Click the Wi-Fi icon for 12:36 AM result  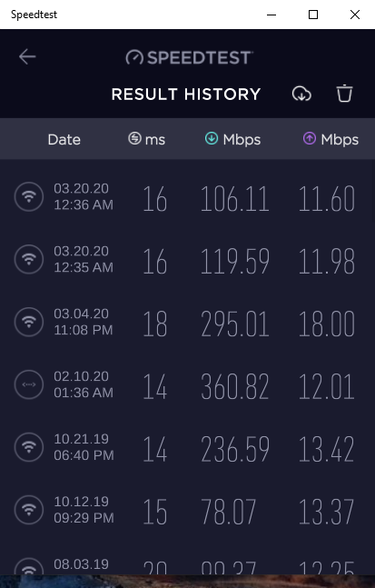pos(29,196)
